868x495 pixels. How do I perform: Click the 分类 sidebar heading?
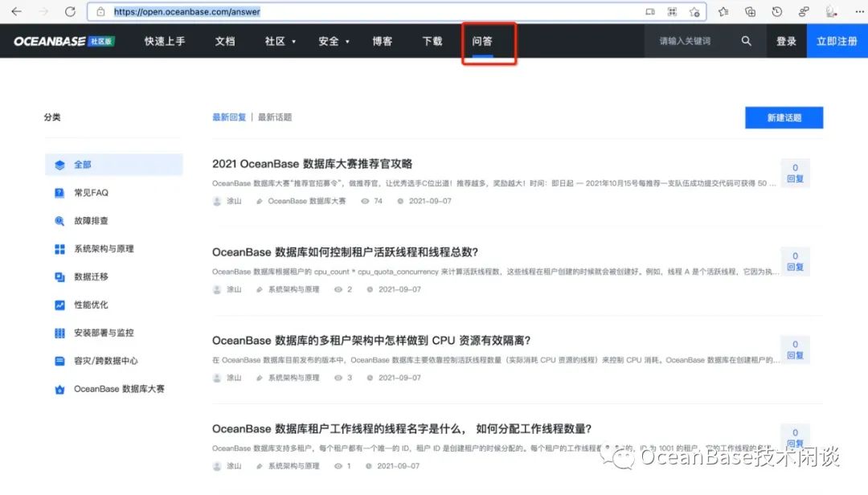52,117
